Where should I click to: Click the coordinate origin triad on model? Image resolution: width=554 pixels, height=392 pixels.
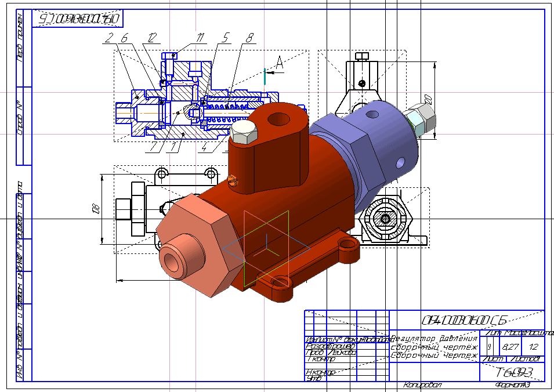click(x=266, y=248)
